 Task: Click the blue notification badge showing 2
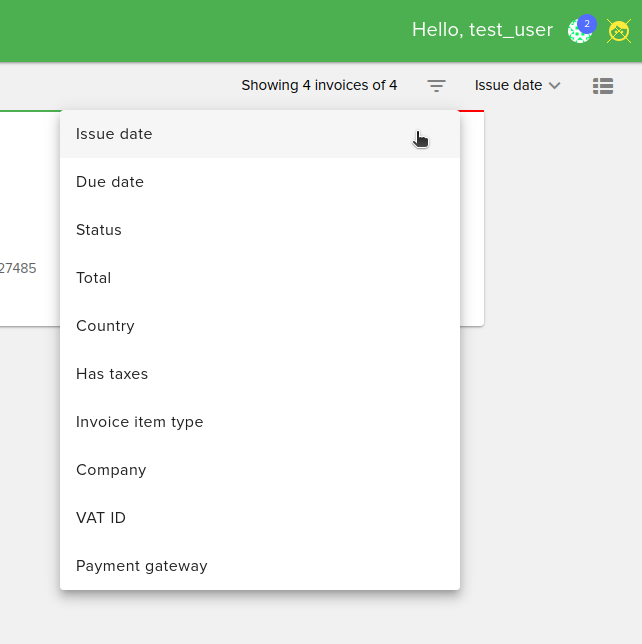tap(587, 23)
